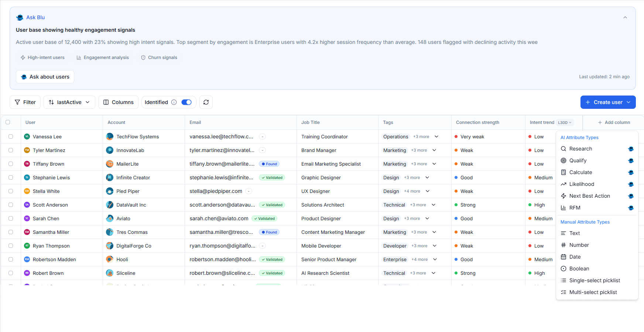The image size is (644, 332).
Task: Click the Add column button
Action: (614, 122)
